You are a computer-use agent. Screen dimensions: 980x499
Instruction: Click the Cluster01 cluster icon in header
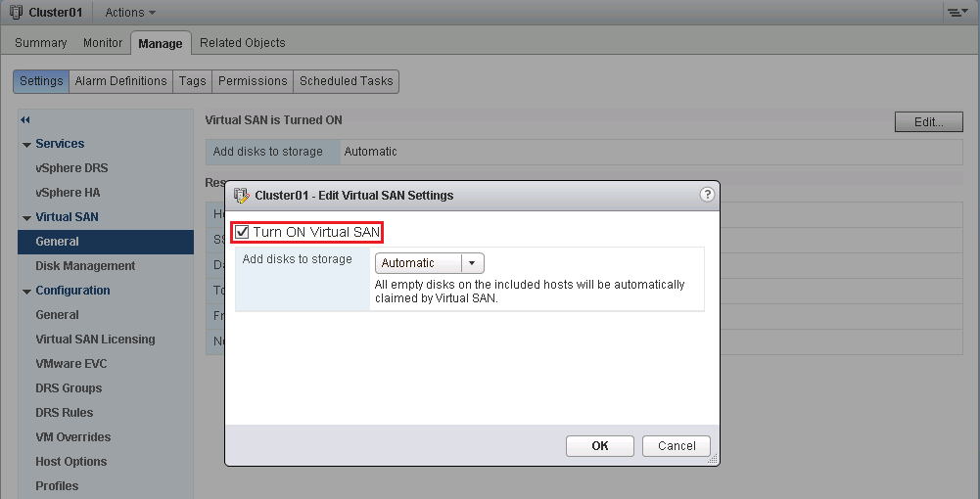click(x=16, y=13)
